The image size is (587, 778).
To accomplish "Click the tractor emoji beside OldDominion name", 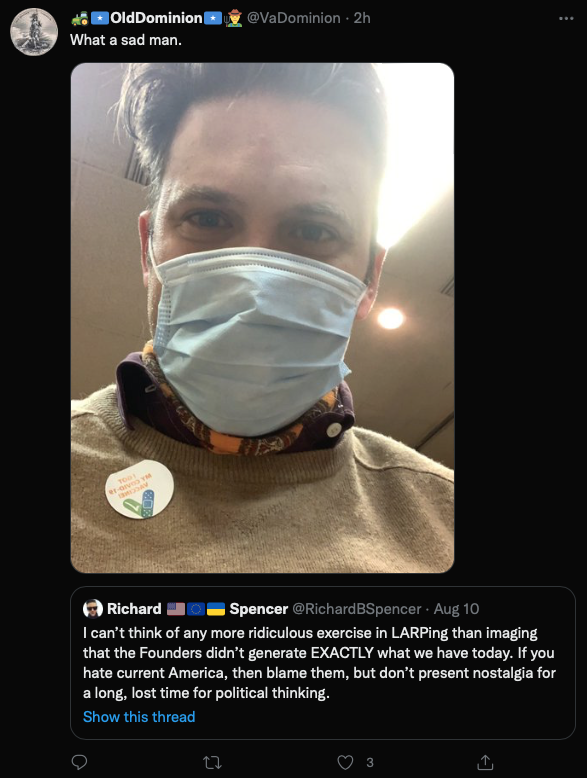I will 79,18.
